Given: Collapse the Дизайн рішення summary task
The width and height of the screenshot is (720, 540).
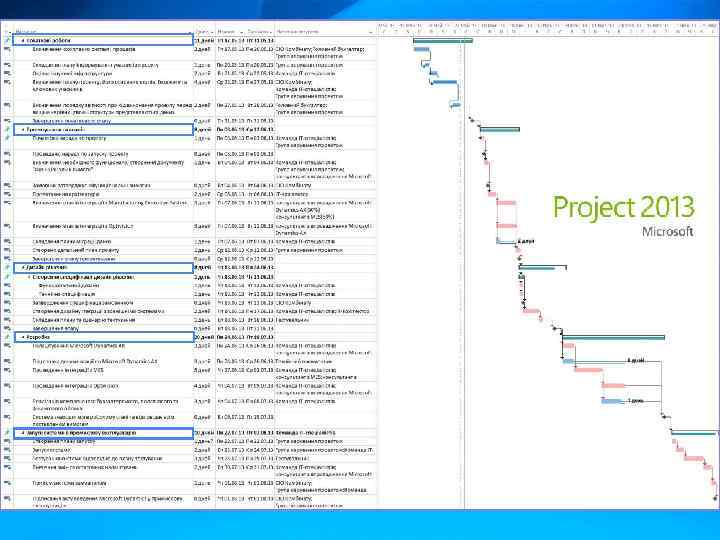Looking at the screenshot, I should click(x=23, y=267).
